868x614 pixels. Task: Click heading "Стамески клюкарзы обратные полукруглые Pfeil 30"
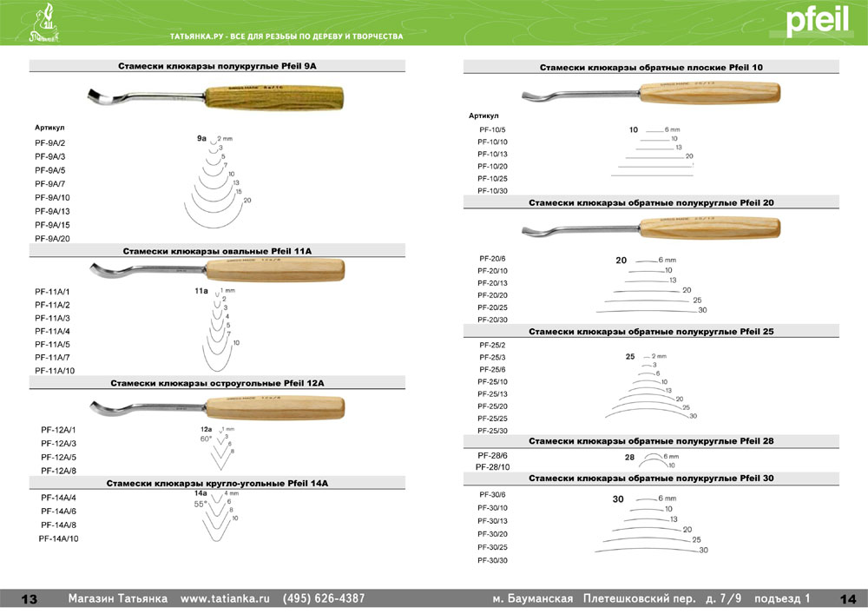pyautogui.click(x=651, y=479)
